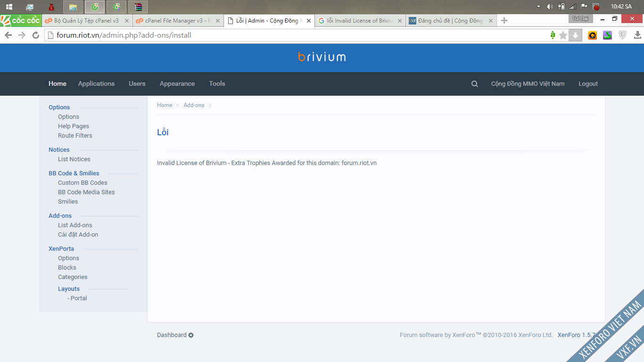
Task: Open the Applications menu
Action: [96, 84]
